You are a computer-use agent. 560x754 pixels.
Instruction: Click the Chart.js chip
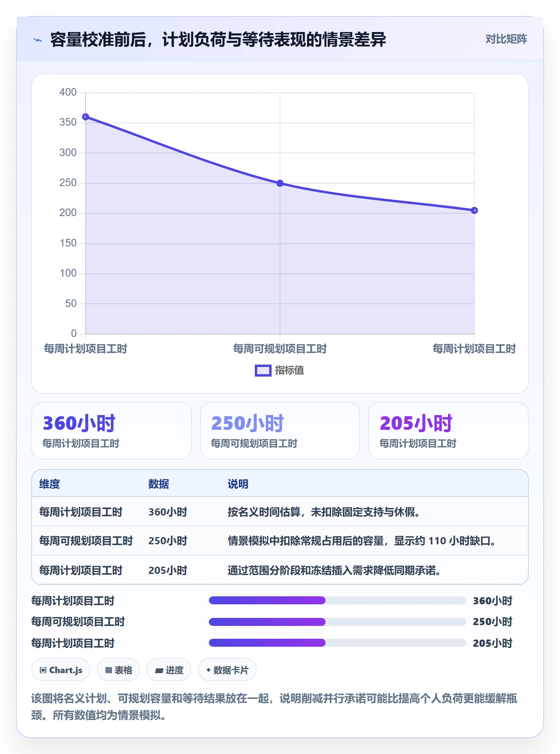61,670
